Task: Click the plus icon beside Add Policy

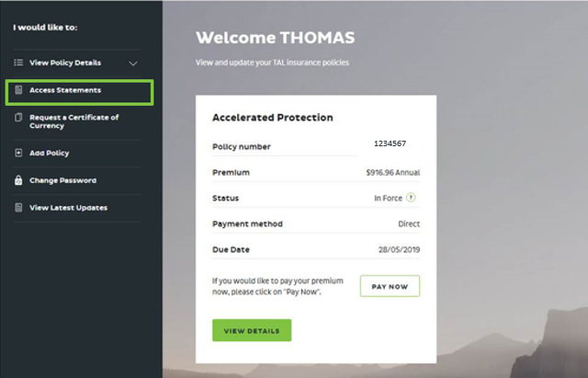Action: pyautogui.click(x=18, y=153)
